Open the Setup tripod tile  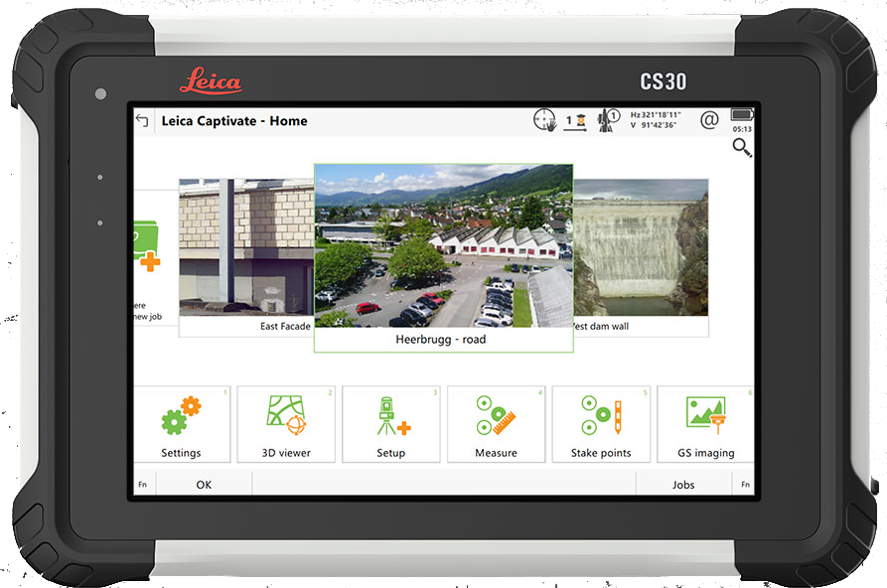(391, 424)
